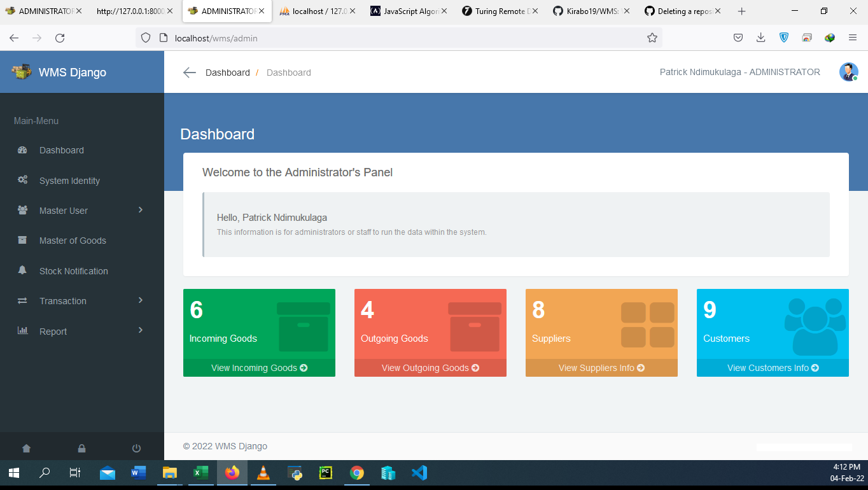Switch to the Deleting a repository tab
The height and width of the screenshot is (490, 868).
[683, 11]
